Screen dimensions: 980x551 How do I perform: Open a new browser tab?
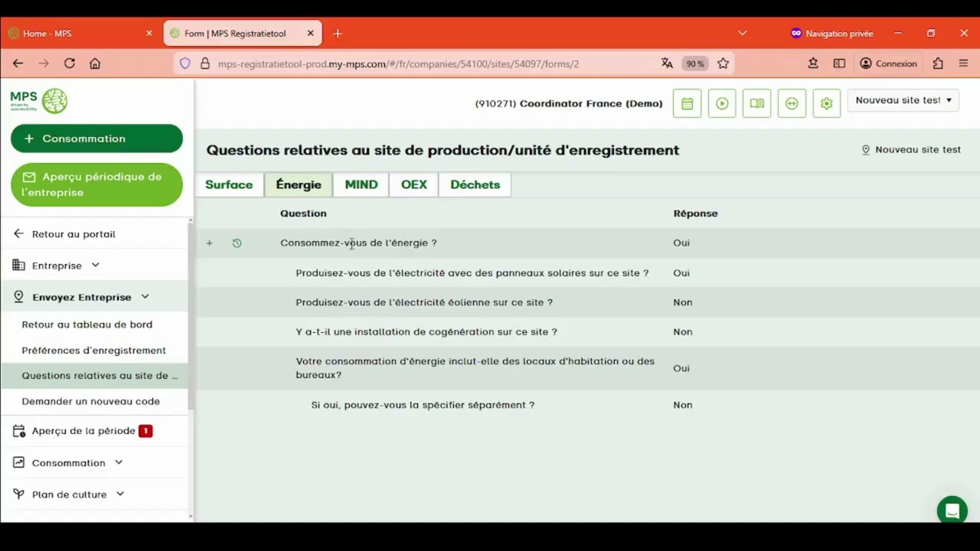(338, 33)
